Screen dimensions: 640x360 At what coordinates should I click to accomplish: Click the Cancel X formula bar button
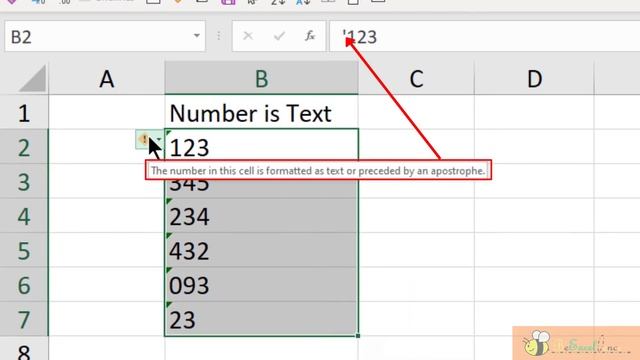click(x=248, y=36)
